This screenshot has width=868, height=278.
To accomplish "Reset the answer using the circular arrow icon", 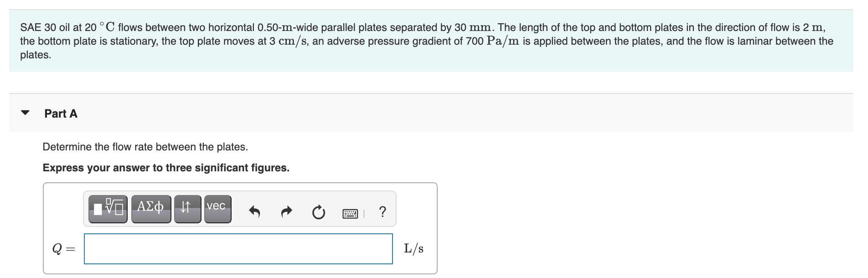I will (318, 211).
